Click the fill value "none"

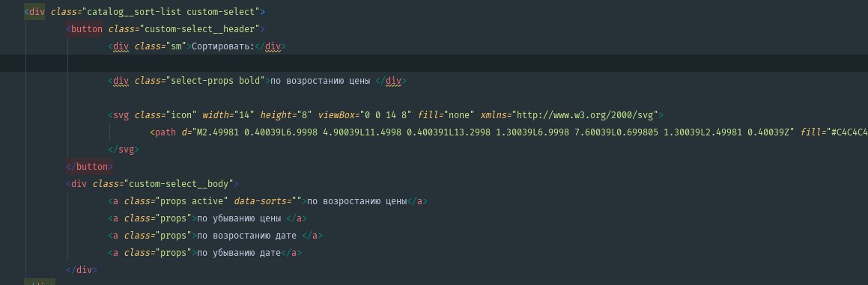click(459, 115)
